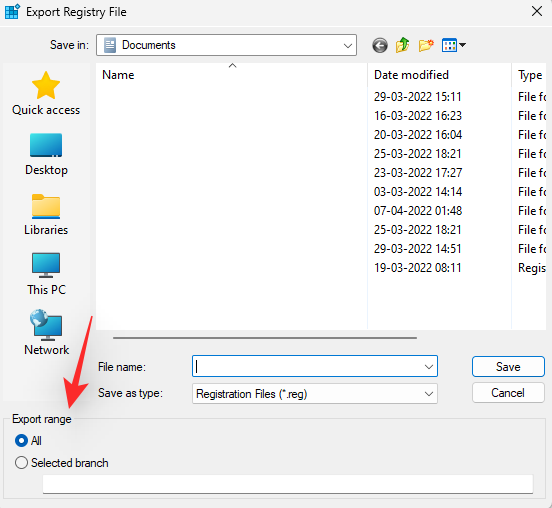Screen dimensions: 552x508
Task: Open the View Menu icon
Action: [x=453, y=45]
